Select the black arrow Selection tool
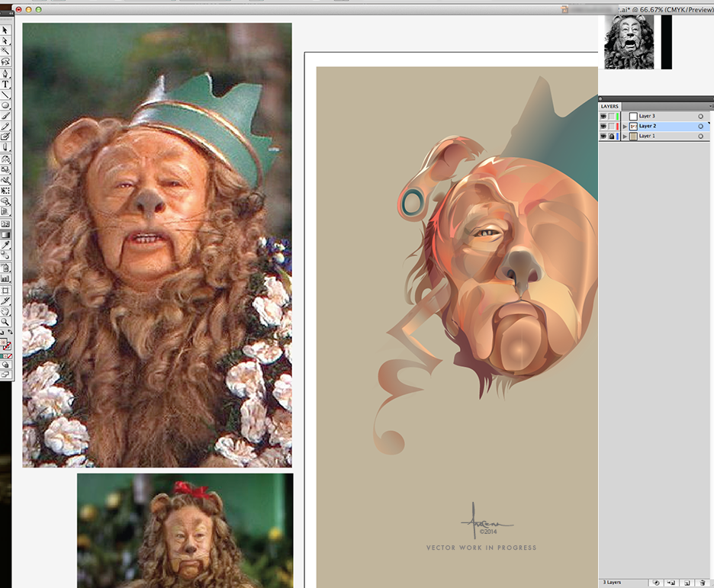Screen dimensions: 714x588 click(5, 31)
